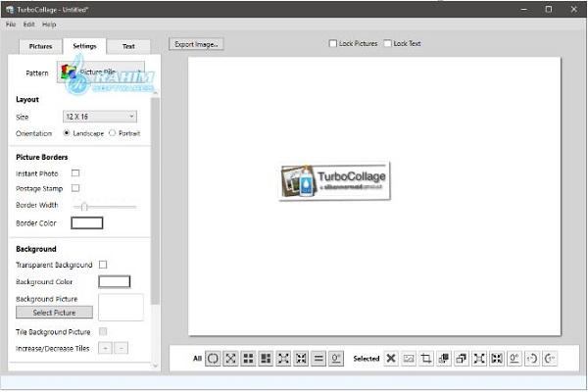The height and width of the screenshot is (392, 588).
Task: Open the Border Color swatch
Action: click(87, 222)
